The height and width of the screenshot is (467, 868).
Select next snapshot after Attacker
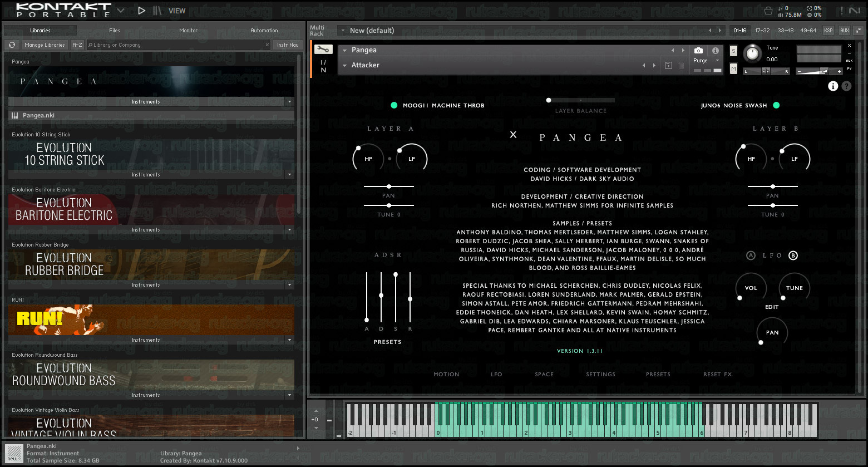click(x=654, y=66)
